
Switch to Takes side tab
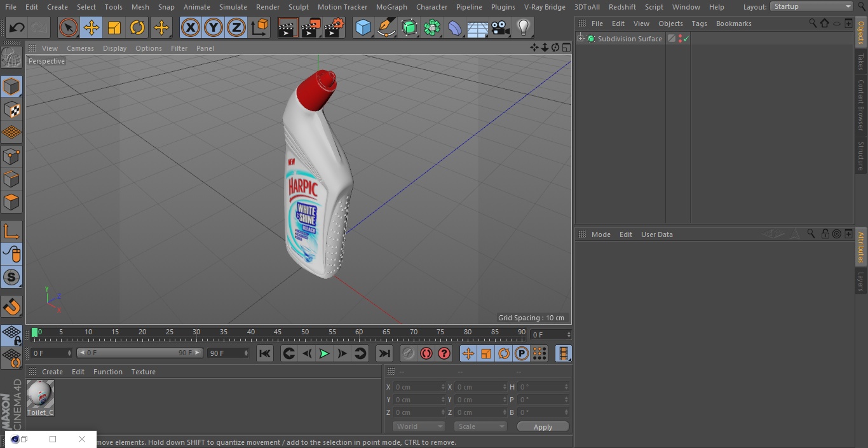[861, 62]
